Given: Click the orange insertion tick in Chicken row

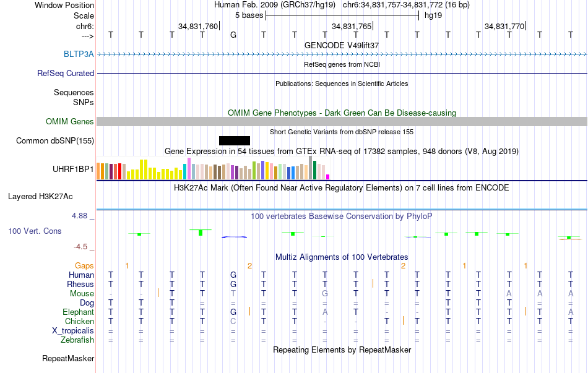Looking at the screenshot, I should coord(403,320).
